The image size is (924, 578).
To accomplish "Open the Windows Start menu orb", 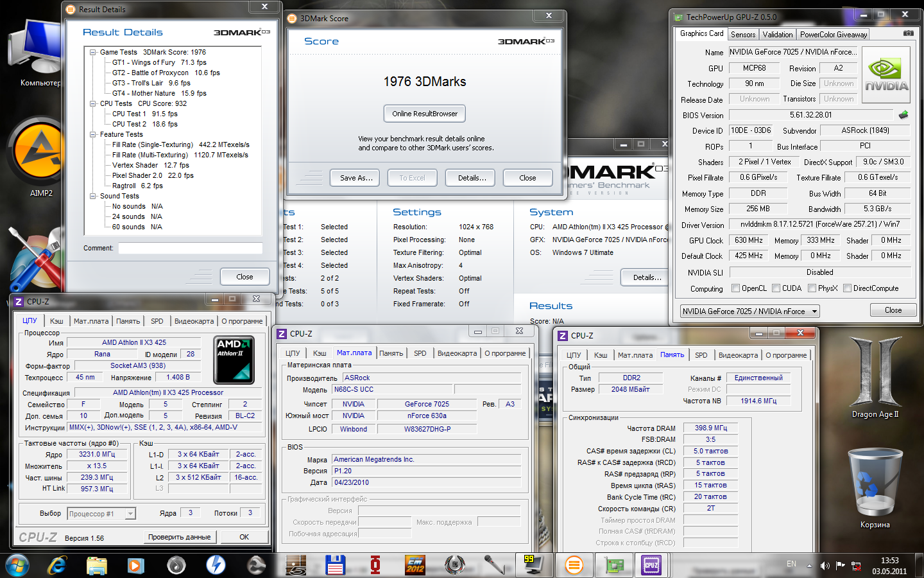I will tap(17, 565).
